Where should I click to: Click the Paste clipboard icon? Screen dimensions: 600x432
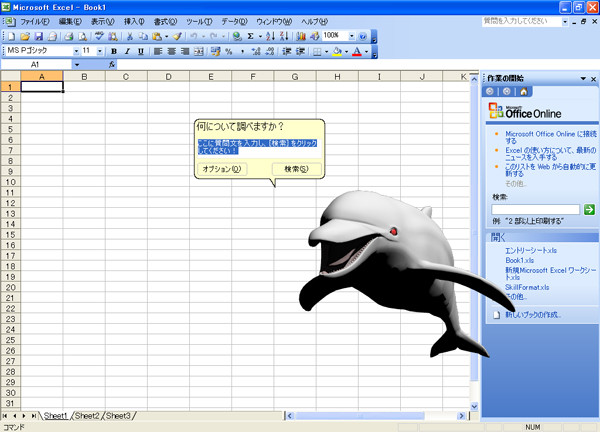pos(157,36)
